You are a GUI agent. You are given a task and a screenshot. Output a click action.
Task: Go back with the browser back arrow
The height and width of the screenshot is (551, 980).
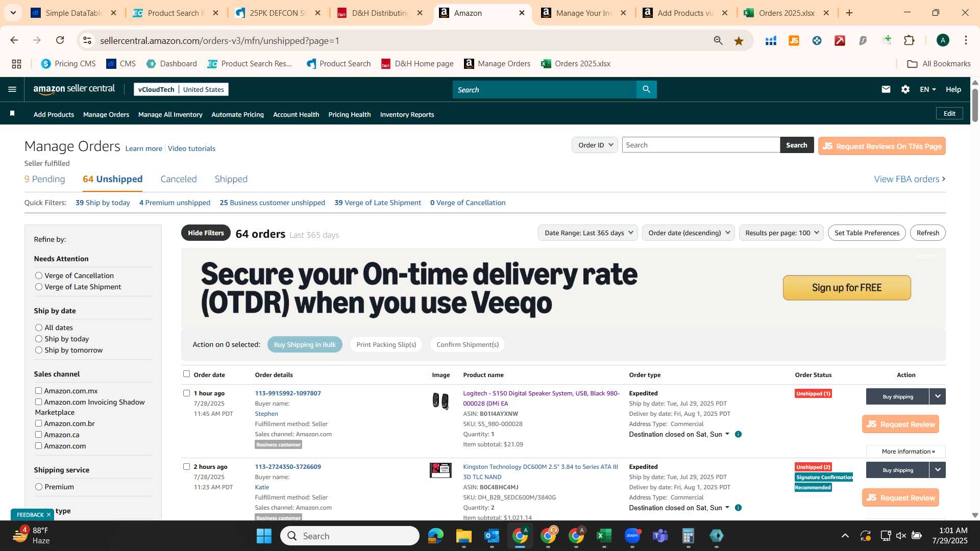(14, 40)
